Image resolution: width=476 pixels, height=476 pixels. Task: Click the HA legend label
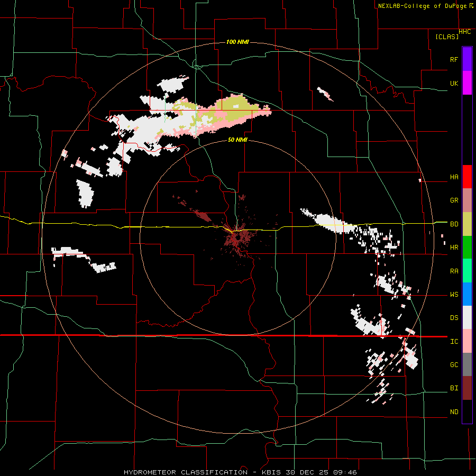pyautogui.click(x=454, y=177)
